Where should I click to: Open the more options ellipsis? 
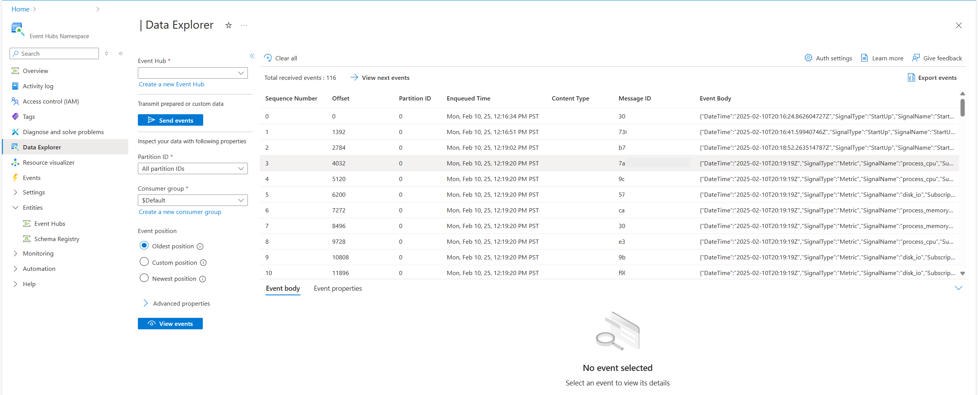pyautogui.click(x=244, y=25)
